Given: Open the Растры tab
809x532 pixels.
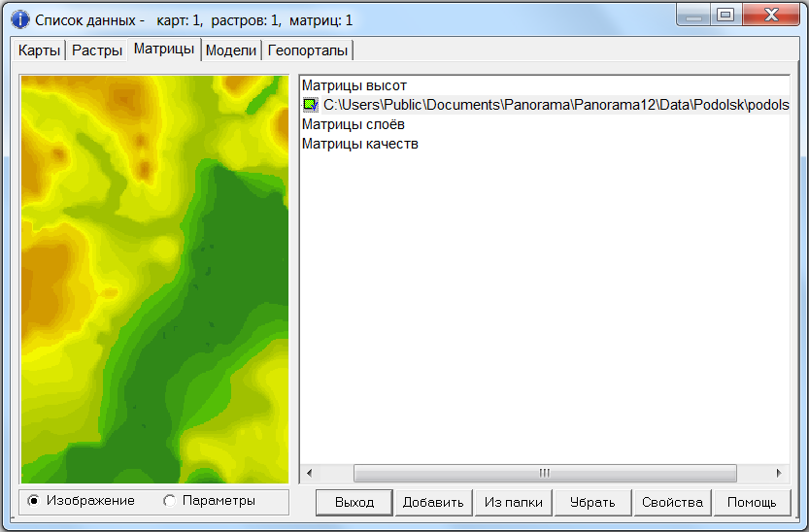Looking at the screenshot, I should click(x=96, y=50).
